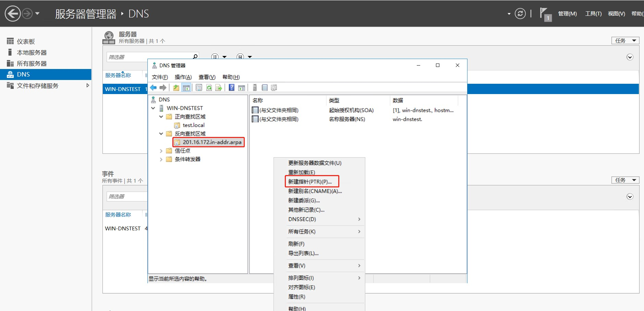Open the 工具(T) menu
644x311 pixels.
click(x=593, y=13)
